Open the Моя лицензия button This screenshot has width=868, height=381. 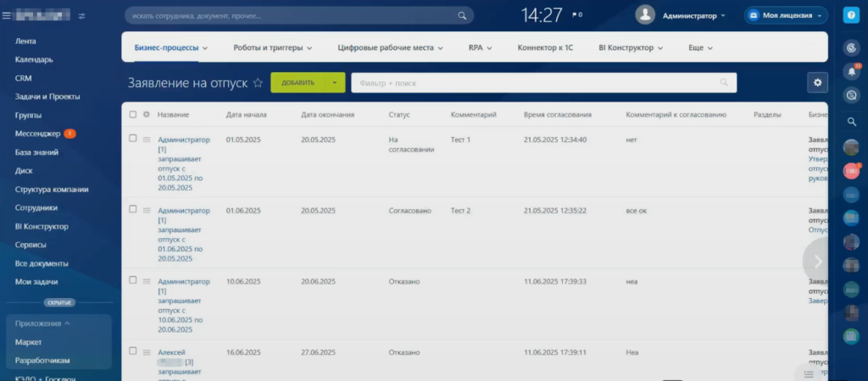click(785, 15)
